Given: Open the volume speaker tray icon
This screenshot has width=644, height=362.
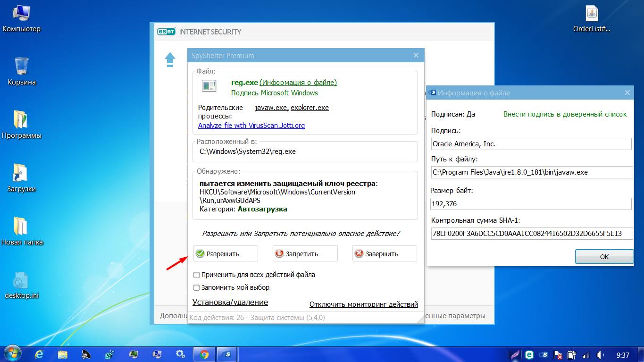Looking at the screenshot, I should (600, 354).
